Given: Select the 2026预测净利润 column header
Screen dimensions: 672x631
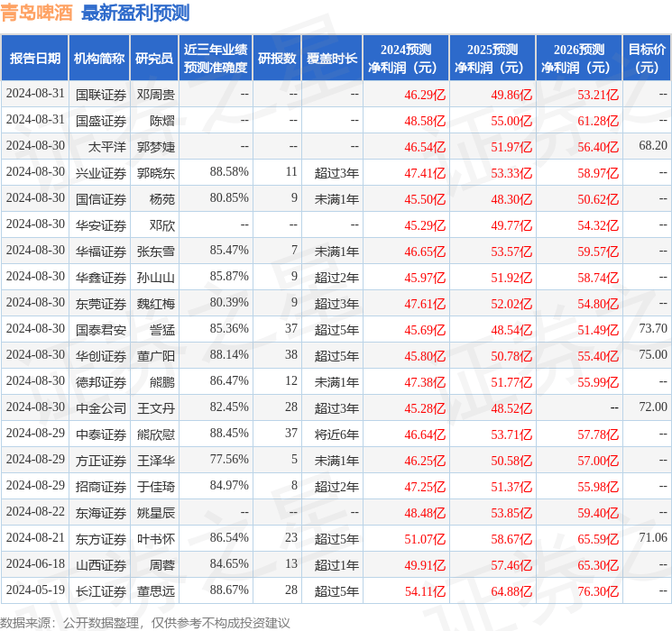Looking at the screenshot, I should tap(579, 59).
